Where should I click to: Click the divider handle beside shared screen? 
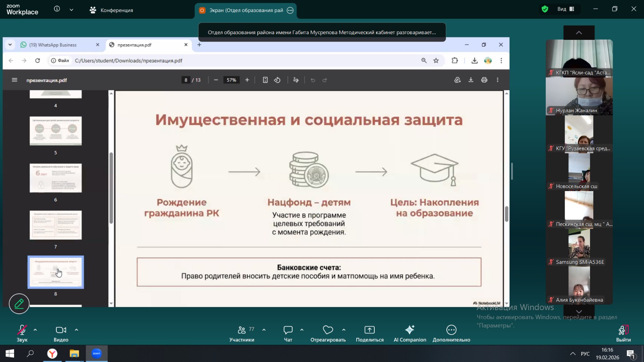(512, 171)
